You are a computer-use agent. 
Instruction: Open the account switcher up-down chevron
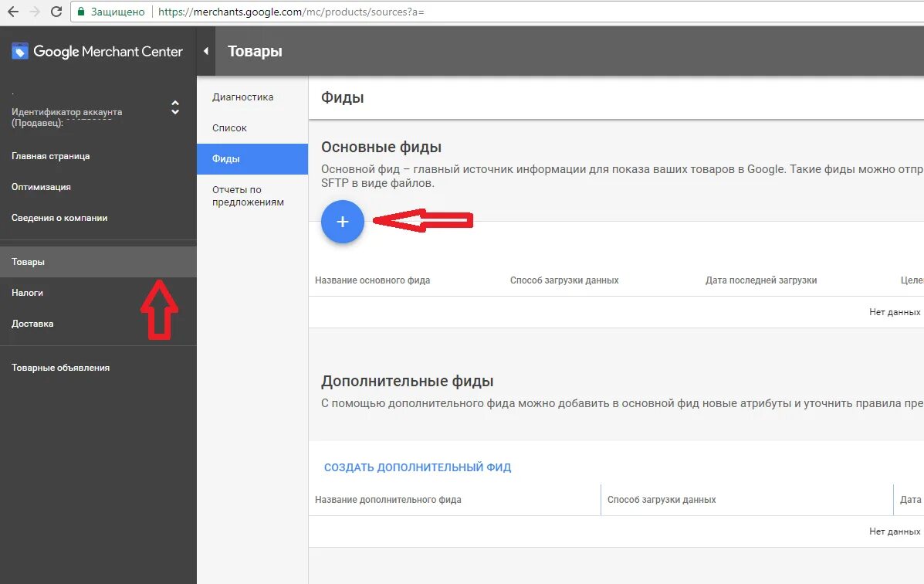pos(175,107)
